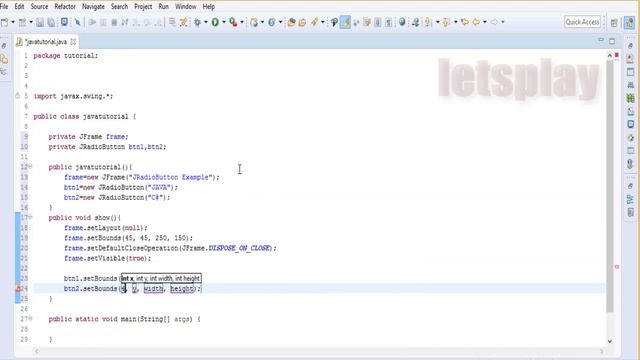The width and height of the screenshot is (640, 360).
Task: Click the Open Type icon
Action: [291, 22]
